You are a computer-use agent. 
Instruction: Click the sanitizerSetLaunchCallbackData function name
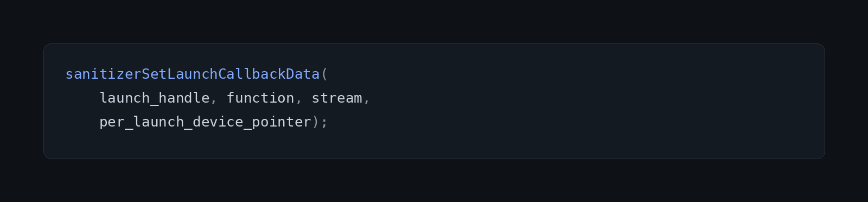click(193, 74)
